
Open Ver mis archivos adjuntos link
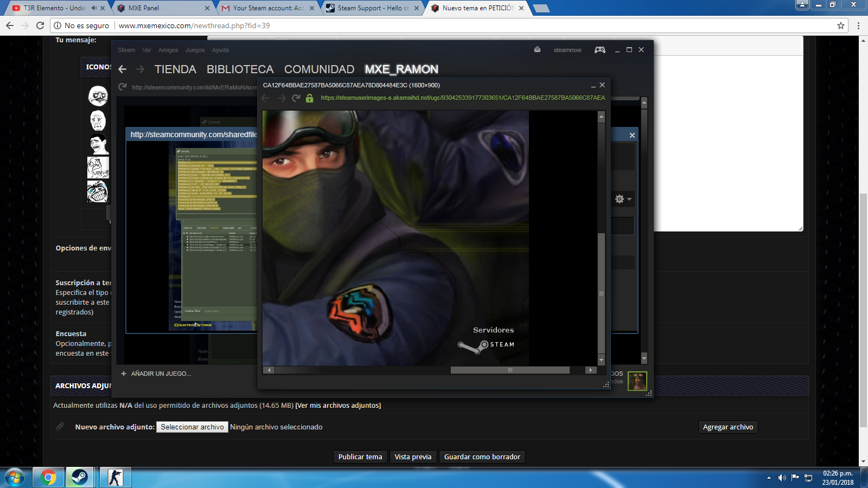[338, 406]
